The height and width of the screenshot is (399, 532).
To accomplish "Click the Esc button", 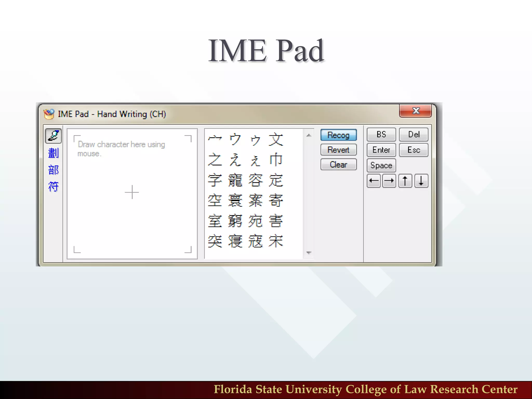I will [x=414, y=150].
